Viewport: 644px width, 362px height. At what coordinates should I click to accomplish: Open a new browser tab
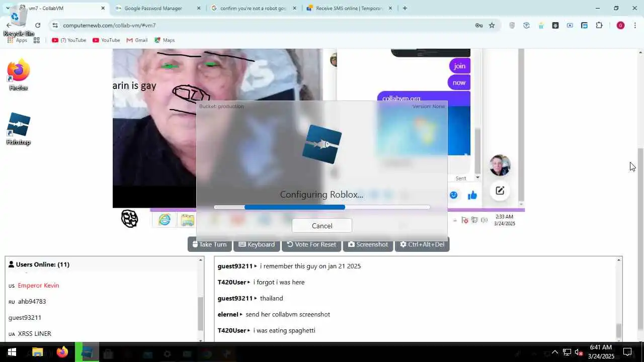coord(405,8)
